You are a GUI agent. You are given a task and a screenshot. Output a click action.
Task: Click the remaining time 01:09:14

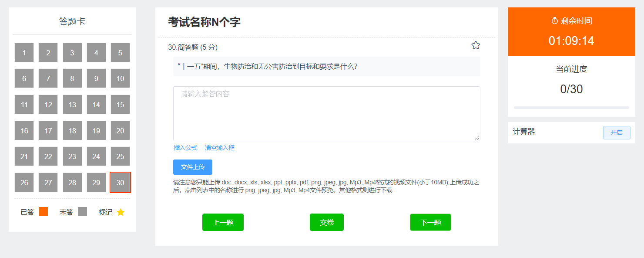pos(571,41)
